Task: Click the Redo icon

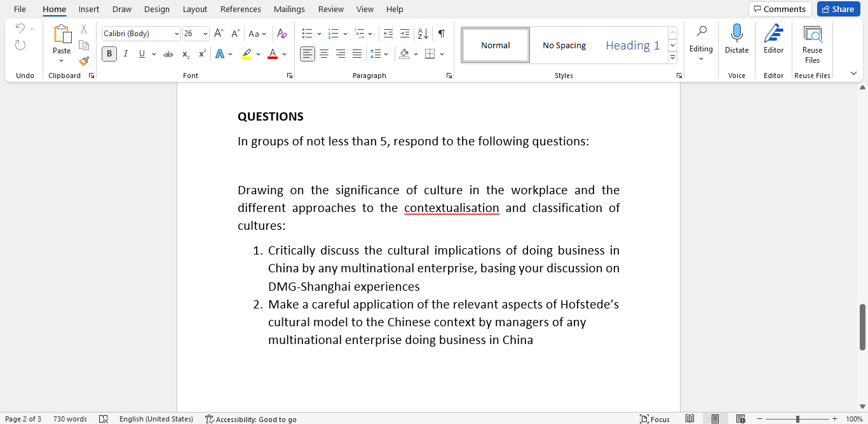Action: click(20, 45)
